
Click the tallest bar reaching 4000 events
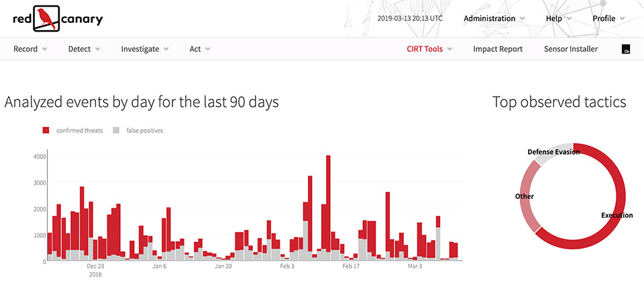tap(328, 202)
